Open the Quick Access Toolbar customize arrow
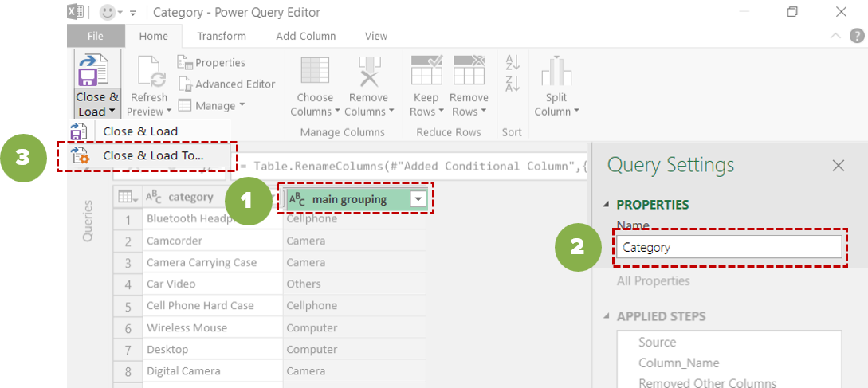 click(133, 14)
